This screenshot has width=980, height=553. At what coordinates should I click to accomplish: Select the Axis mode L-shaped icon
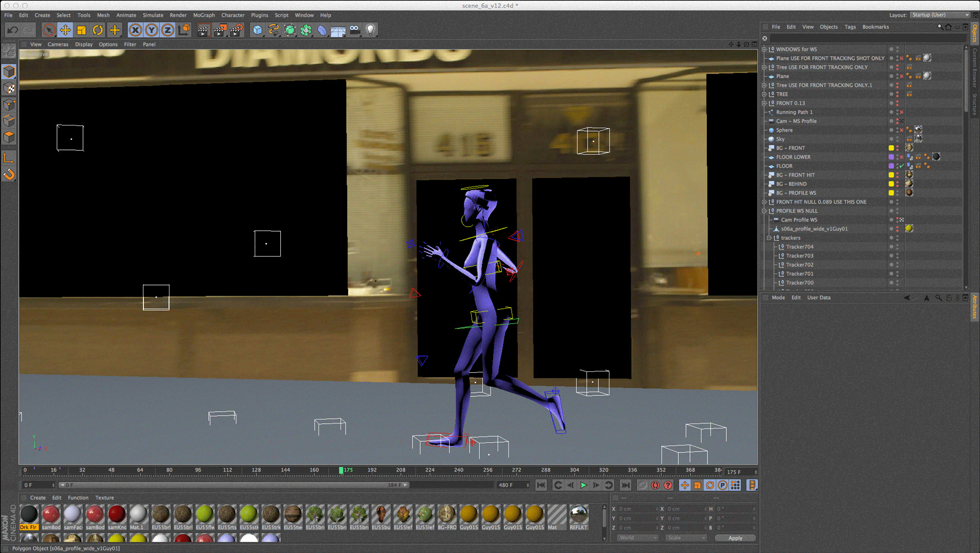(9, 158)
